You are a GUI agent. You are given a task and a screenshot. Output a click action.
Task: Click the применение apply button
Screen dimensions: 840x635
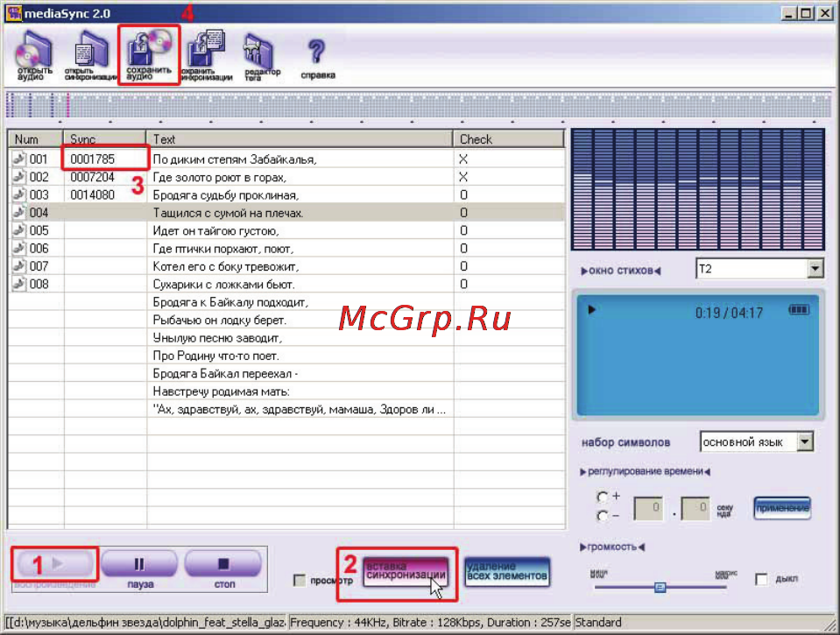[x=782, y=507]
